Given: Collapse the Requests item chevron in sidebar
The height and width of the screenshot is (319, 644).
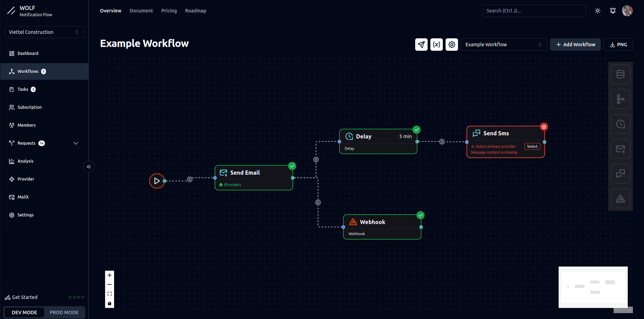Looking at the screenshot, I should tap(76, 143).
